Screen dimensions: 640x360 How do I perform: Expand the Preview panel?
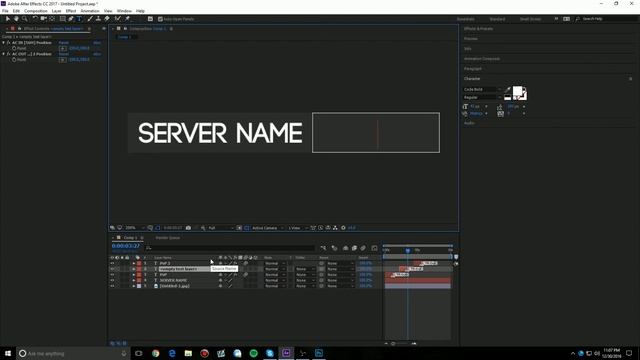pyautogui.click(x=471, y=39)
